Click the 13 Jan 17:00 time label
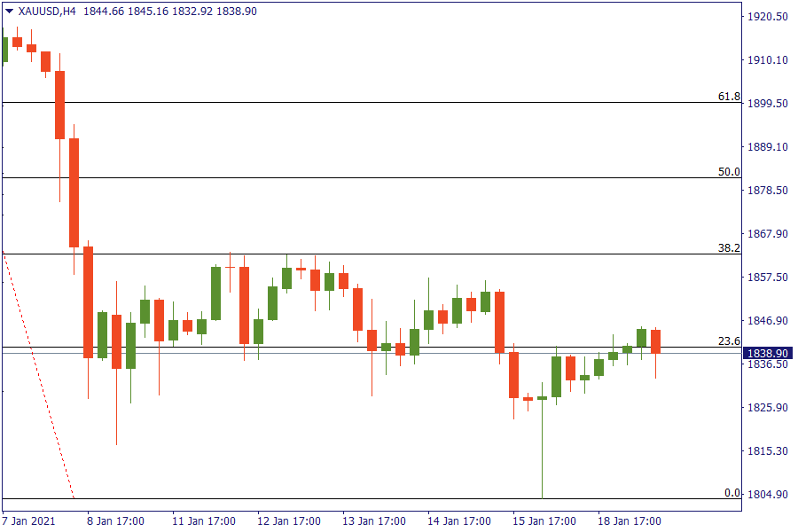This screenshot has width=798, height=532. 373,520
